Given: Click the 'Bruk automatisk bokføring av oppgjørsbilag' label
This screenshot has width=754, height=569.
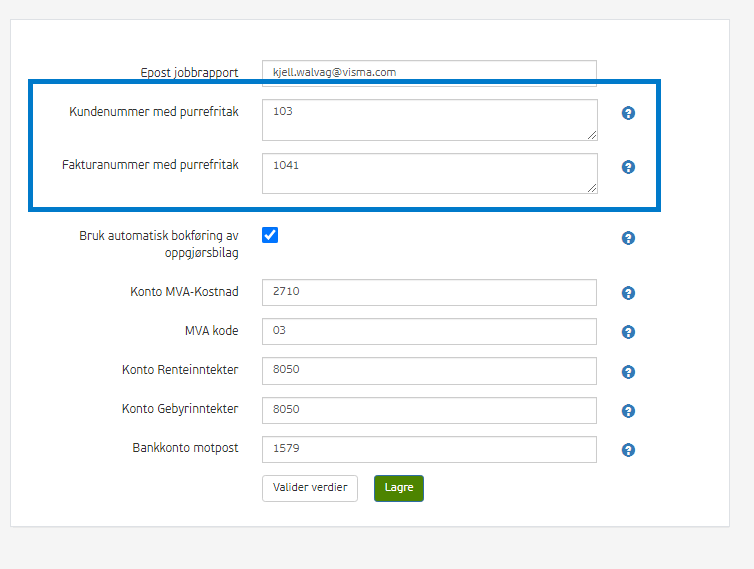Looking at the screenshot, I should tap(159, 244).
